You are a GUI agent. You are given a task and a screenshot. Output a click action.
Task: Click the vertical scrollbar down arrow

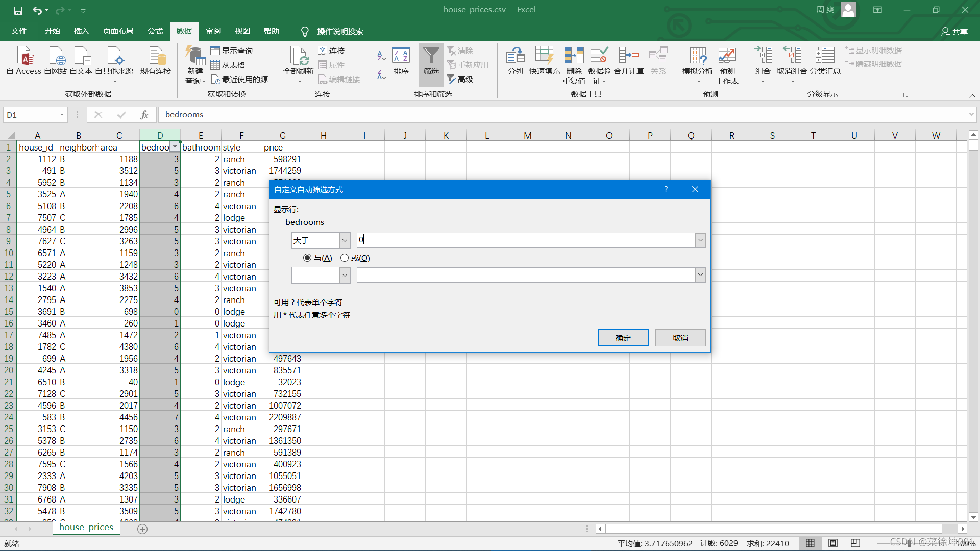point(973,517)
